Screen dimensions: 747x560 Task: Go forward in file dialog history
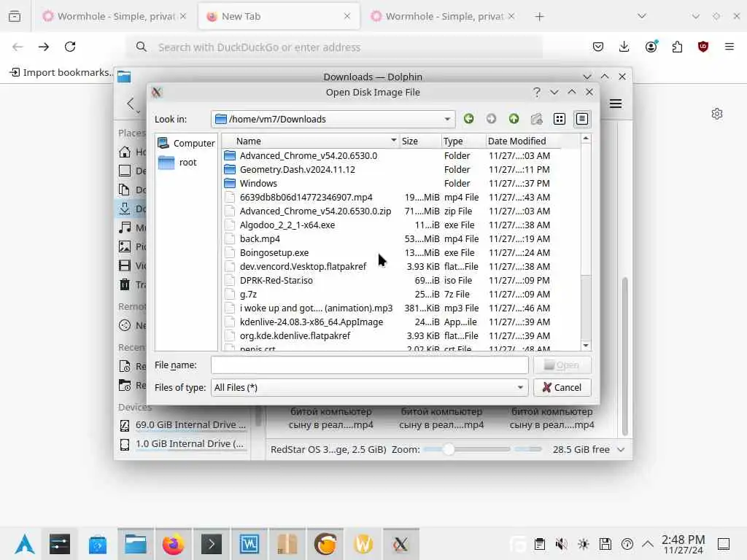491,119
